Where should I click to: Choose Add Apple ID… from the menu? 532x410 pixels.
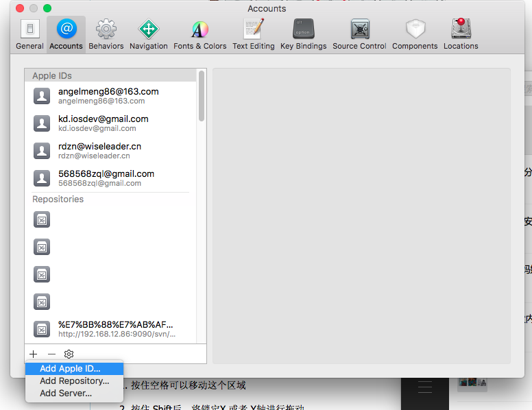(74, 369)
